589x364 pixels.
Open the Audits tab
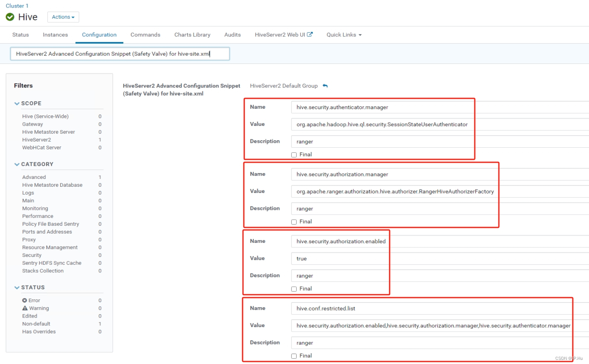click(233, 35)
